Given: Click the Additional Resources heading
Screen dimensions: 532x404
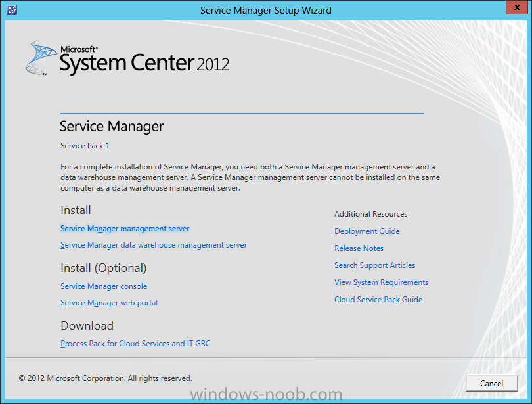Looking at the screenshot, I should (x=371, y=214).
